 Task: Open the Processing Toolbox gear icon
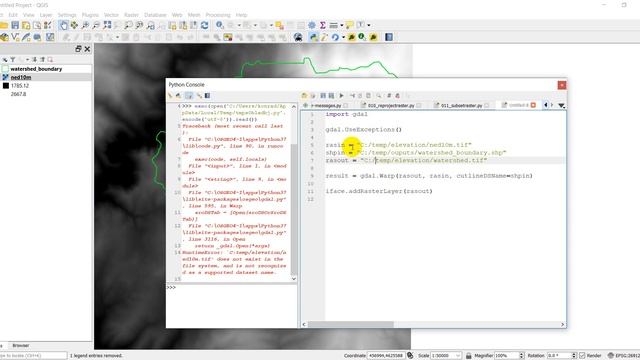click(312, 25)
